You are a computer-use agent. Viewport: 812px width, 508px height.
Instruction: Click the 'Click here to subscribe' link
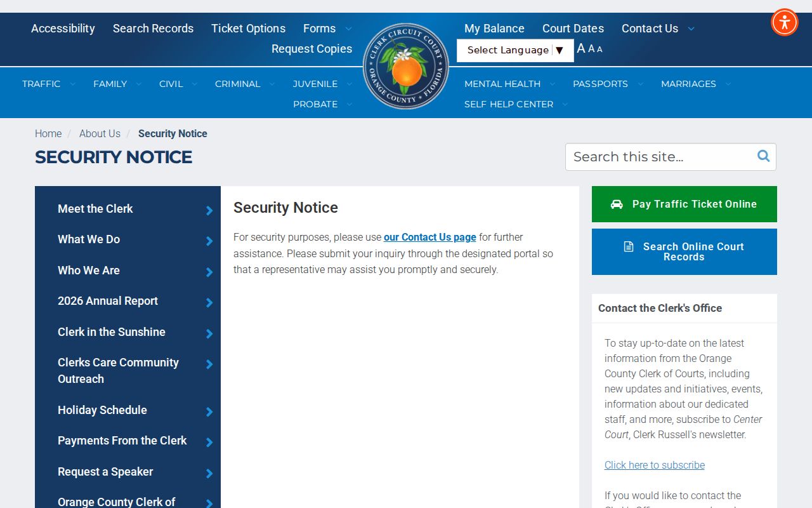[655, 465]
